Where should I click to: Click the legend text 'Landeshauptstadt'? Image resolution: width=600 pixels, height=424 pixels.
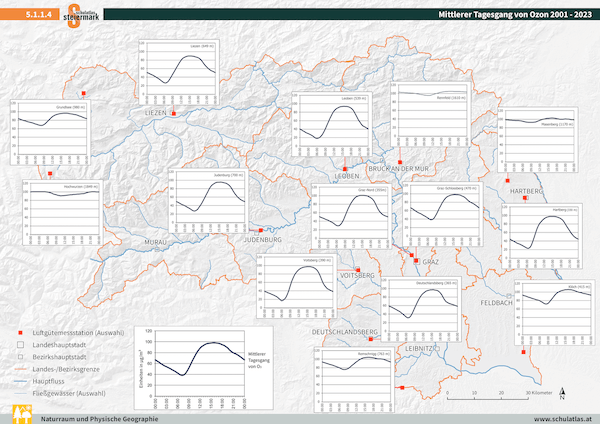pyautogui.click(x=59, y=345)
